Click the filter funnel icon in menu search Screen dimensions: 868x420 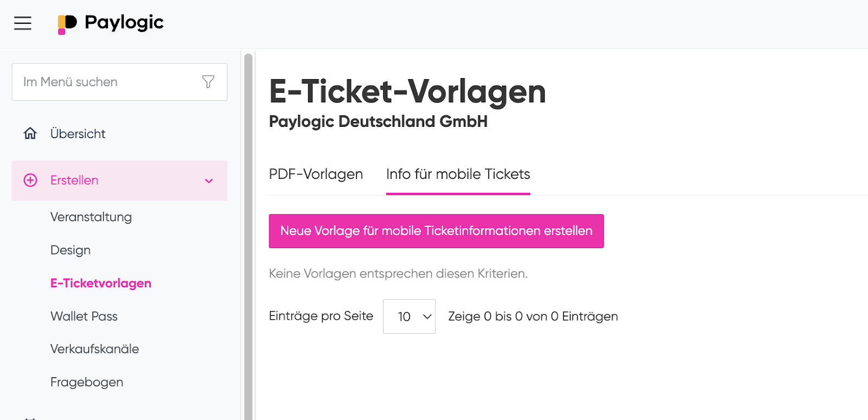(208, 82)
